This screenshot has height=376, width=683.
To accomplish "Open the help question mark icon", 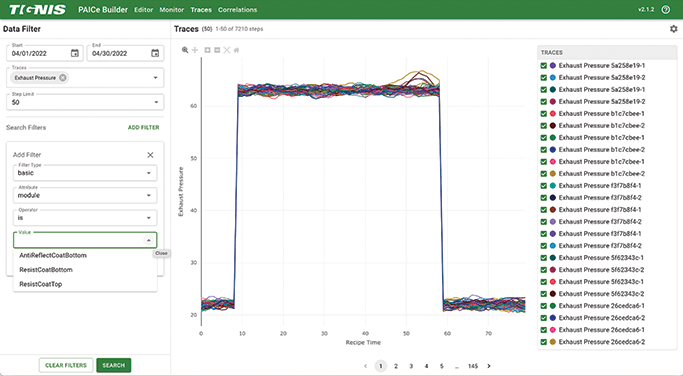I will coord(666,10).
